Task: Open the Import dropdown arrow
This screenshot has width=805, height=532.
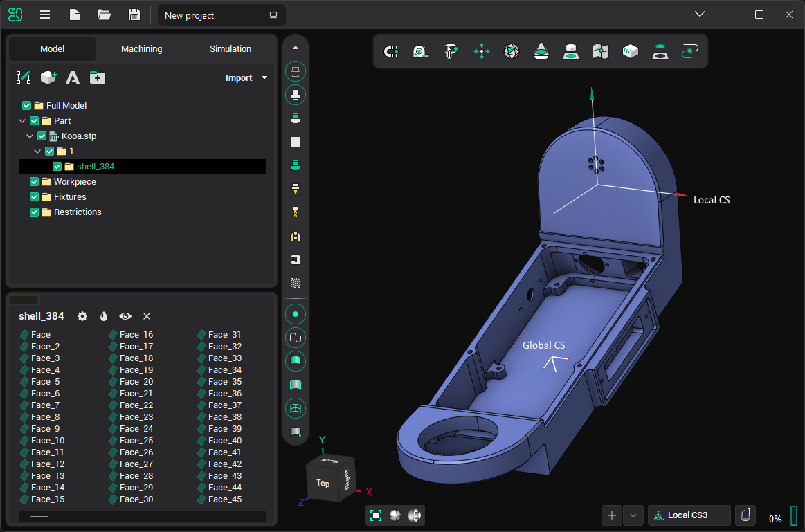Action: coord(264,78)
